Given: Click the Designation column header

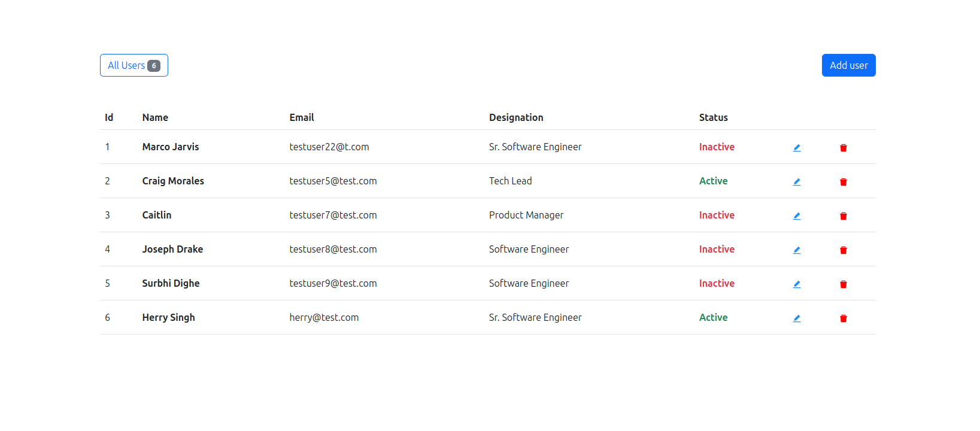Looking at the screenshot, I should (516, 117).
